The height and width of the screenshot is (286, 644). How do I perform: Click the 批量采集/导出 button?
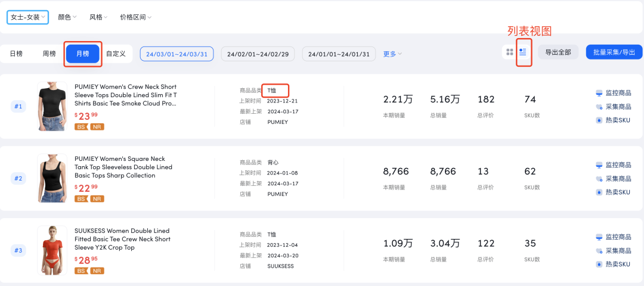614,52
